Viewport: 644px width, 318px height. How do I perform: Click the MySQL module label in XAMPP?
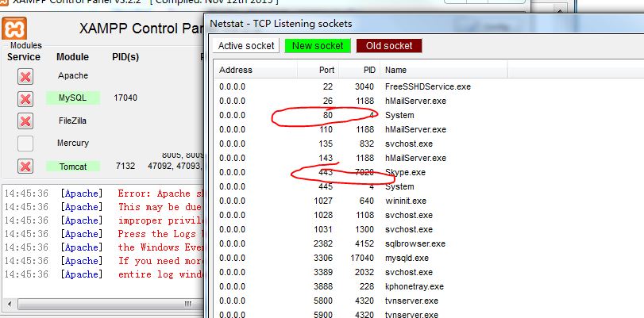coord(73,98)
